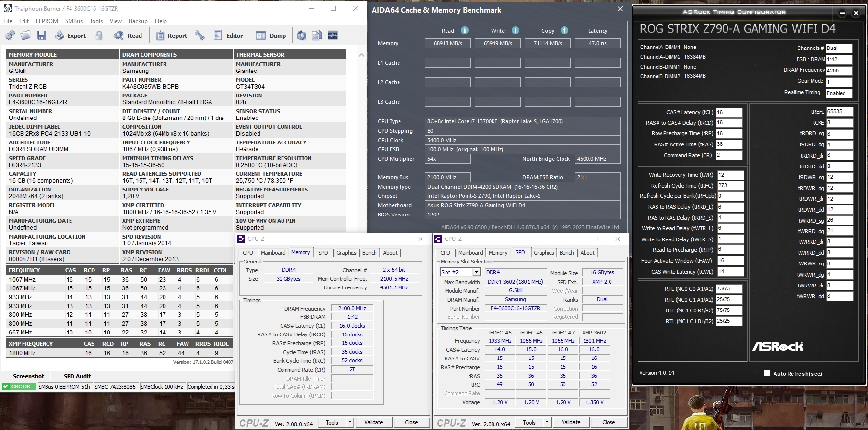Click the gears settings icon in Thaiphoon toolbar
868x430 pixels.
10,35
